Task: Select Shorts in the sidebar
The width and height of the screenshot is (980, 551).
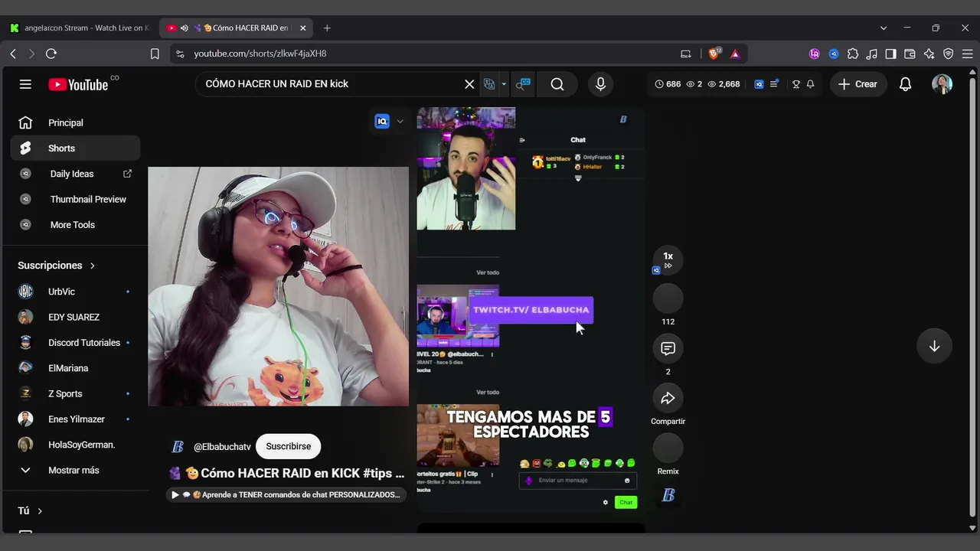Action: (x=75, y=148)
